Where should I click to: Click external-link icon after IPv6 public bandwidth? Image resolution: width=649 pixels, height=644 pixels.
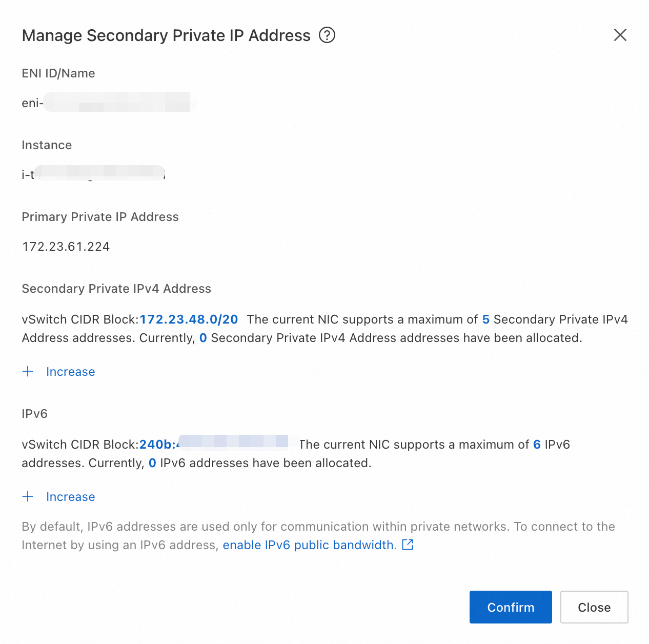(408, 545)
